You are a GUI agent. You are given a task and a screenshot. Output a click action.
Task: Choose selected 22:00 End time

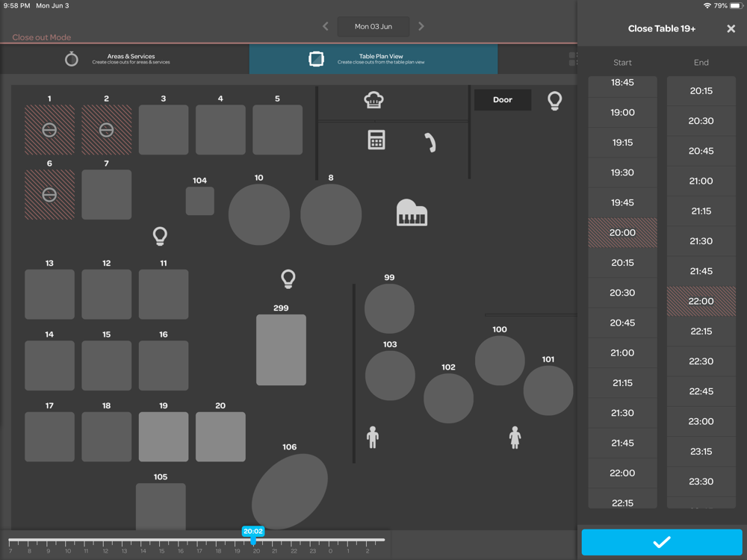click(x=701, y=301)
